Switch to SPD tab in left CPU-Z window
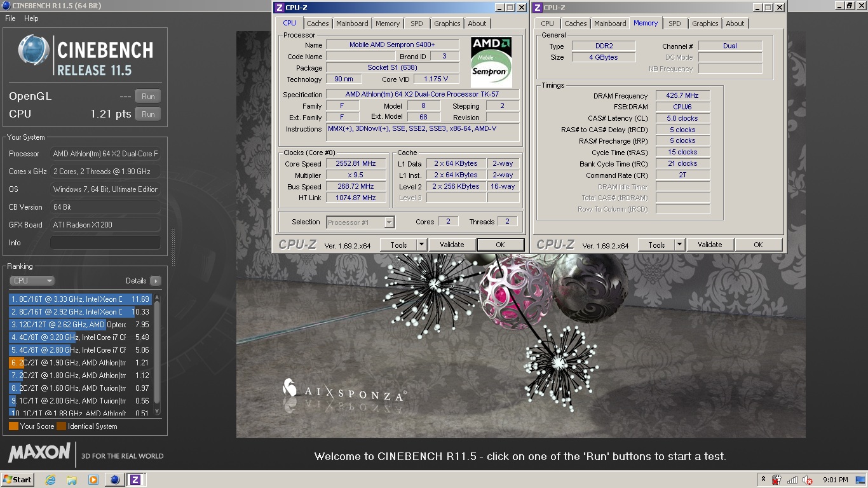 click(x=416, y=24)
